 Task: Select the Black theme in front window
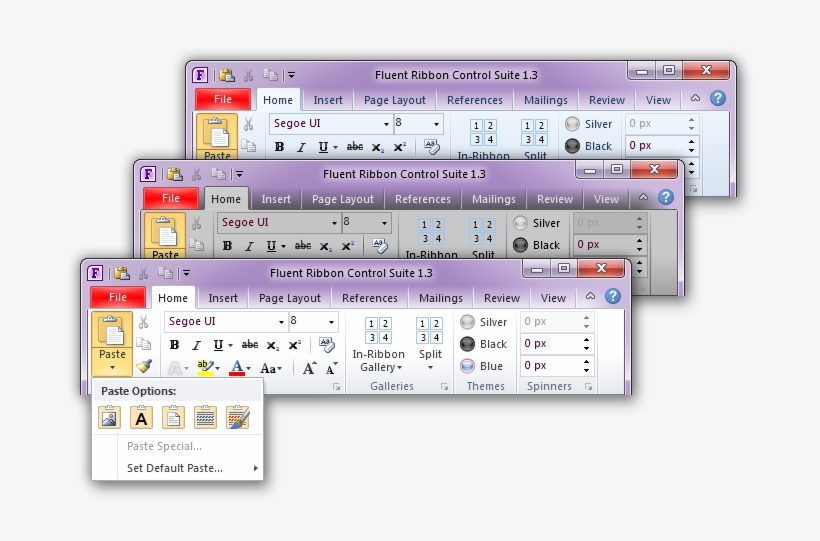click(483, 344)
